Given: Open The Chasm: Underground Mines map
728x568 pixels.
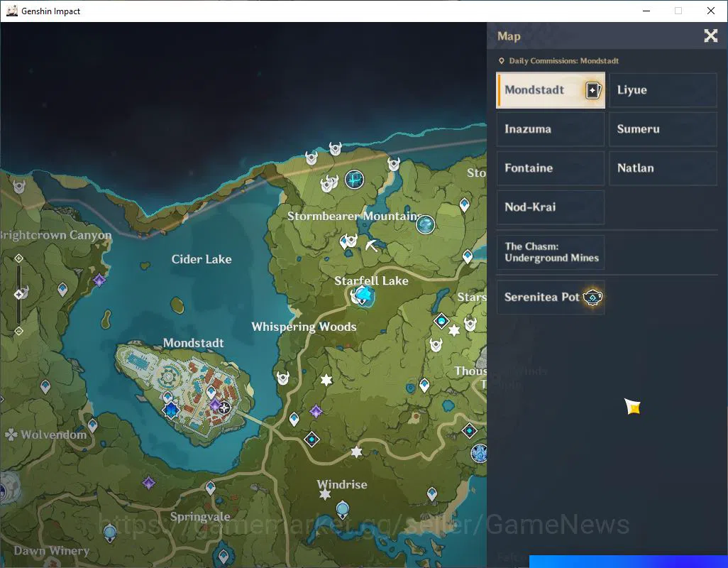Looking at the screenshot, I should coord(551,252).
